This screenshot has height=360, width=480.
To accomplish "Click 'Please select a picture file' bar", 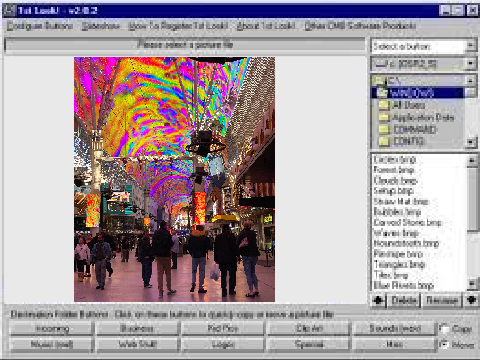I will tap(185, 45).
